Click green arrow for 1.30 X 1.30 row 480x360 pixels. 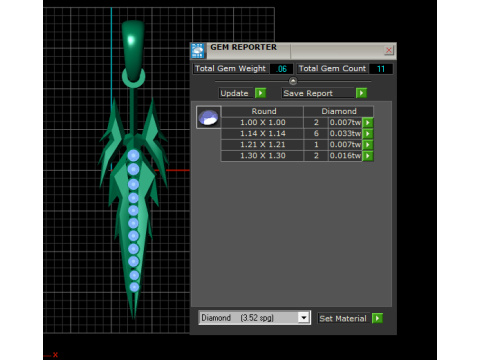coord(368,156)
